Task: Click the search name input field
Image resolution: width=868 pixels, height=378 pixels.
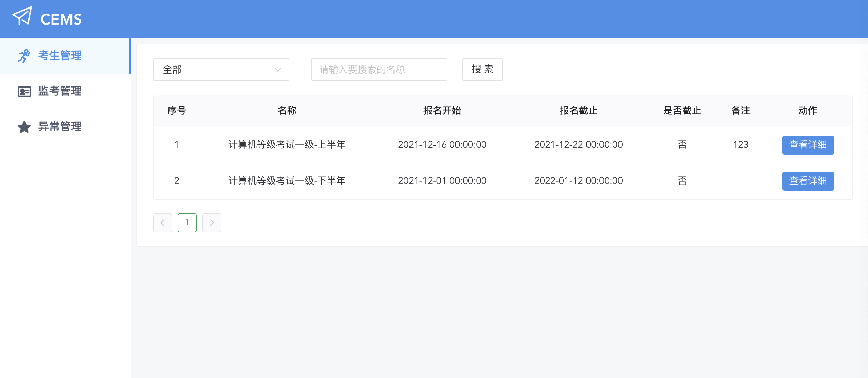Action: tap(379, 69)
